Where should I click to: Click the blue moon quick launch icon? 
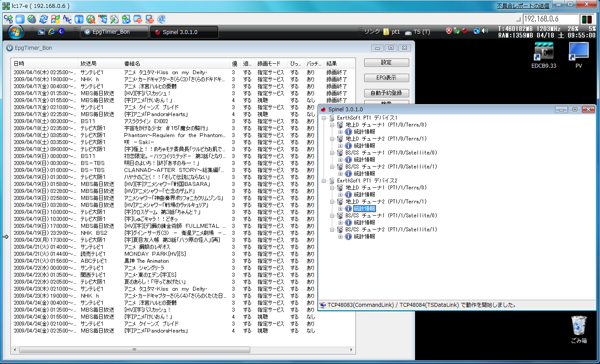click(x=62, y=31)
